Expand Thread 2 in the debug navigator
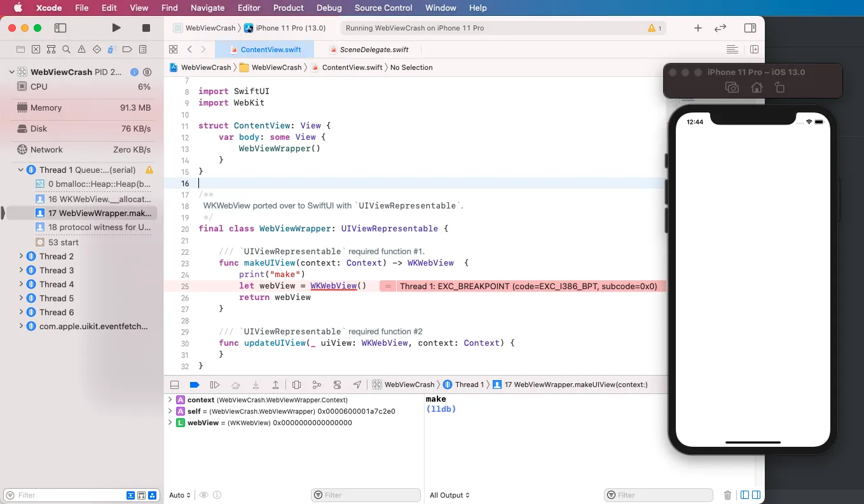 pos(21,256)
